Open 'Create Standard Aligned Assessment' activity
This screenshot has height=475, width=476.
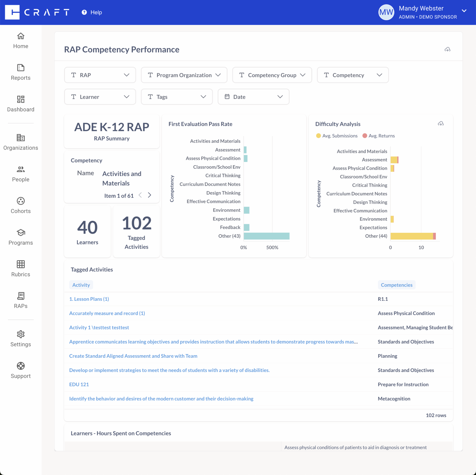(133, 356)
